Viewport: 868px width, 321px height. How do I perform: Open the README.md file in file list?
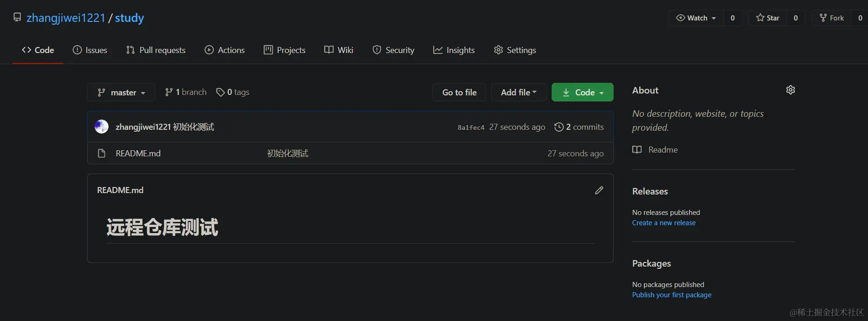click(x=138, y=153)
